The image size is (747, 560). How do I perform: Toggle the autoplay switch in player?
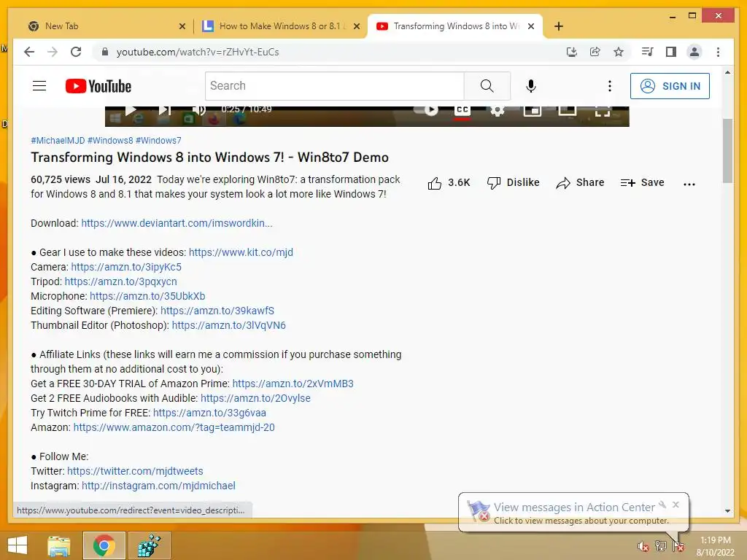[x=426, y=111]
